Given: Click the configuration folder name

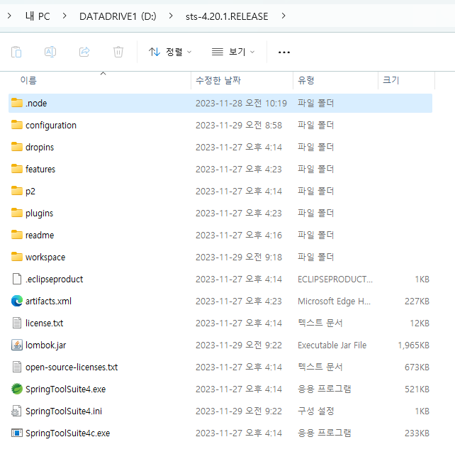Looking at the screenshot, I should point(51,126).
